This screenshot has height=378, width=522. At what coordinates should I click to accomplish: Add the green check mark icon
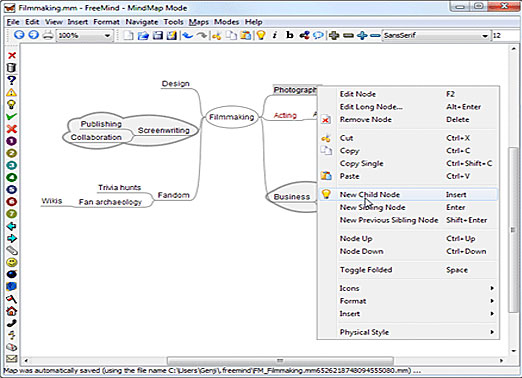tap(12, 117)
